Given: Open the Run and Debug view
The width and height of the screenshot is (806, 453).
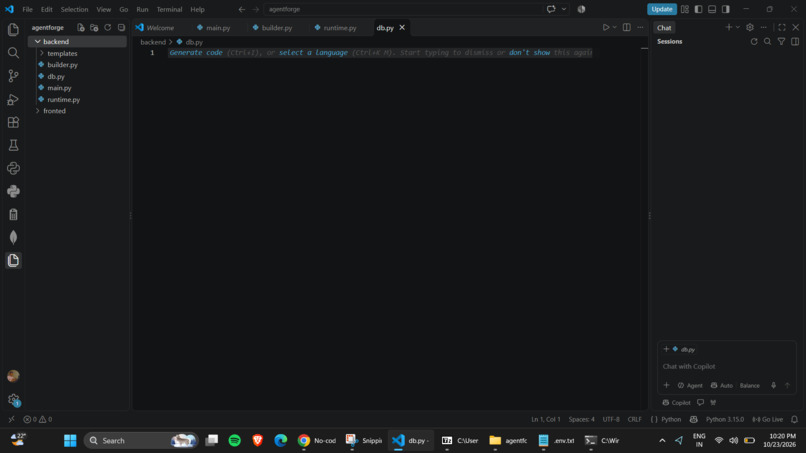Looking at the screenshot, I should click(x=13, y=99).
